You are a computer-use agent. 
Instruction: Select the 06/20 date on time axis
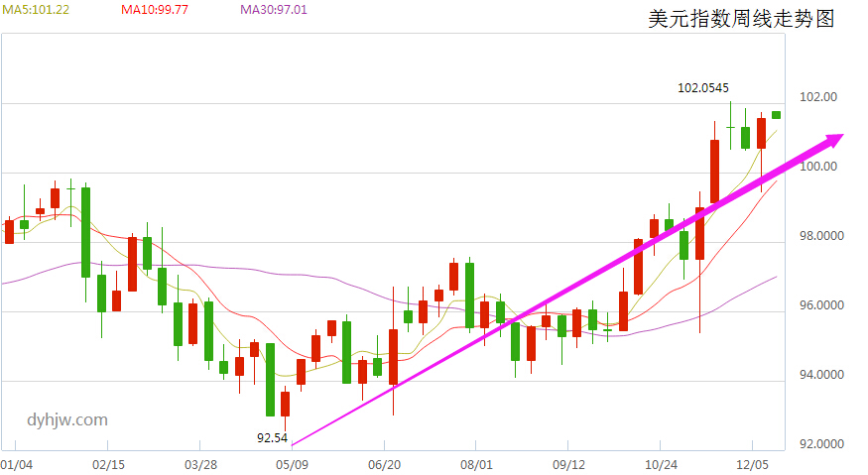click(x=384, y=464)
